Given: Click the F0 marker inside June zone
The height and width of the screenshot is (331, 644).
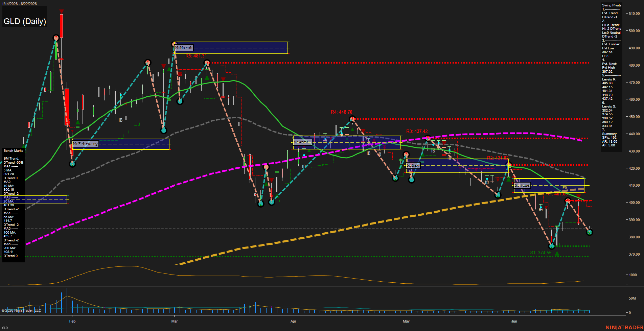Looking at the screenshot, I should 565,188.
